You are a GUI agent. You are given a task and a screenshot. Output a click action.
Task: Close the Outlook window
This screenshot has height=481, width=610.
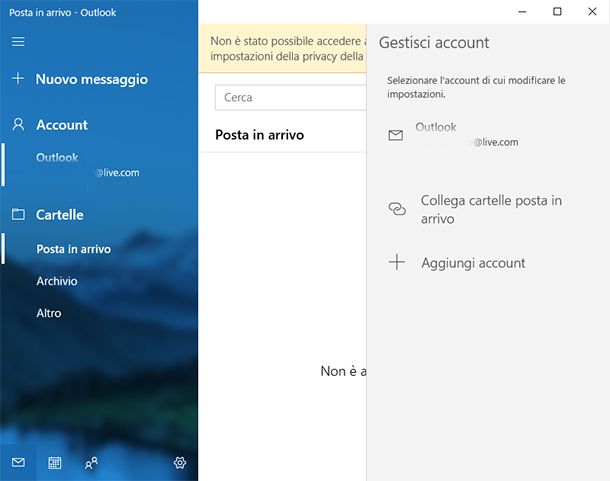(592, 12)
